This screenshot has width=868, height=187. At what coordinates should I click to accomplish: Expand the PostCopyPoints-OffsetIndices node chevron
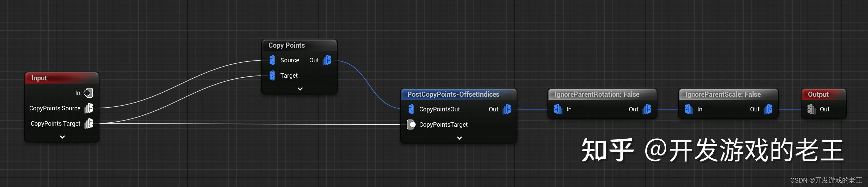point(459,138)
